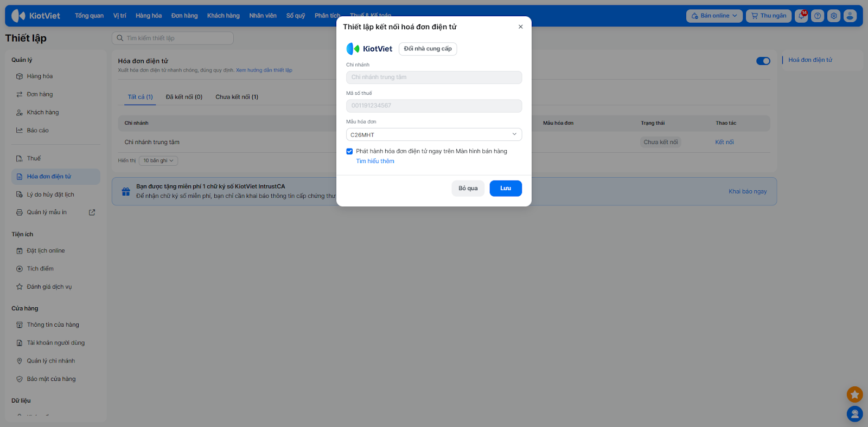Click the Hóa đơn điện tử sidebar icon
Image resolution: width=868 pixels, height=427 pixels.
20,177
